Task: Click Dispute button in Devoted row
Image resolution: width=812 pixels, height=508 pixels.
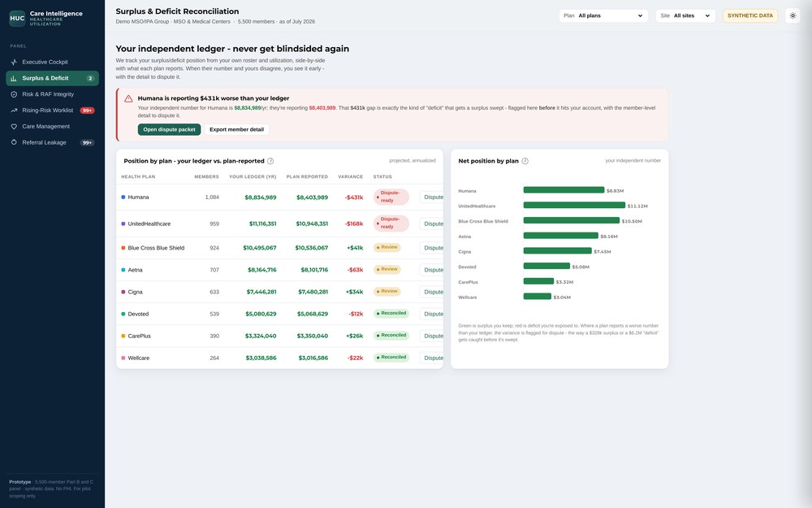Action: [x=432, y=314]
